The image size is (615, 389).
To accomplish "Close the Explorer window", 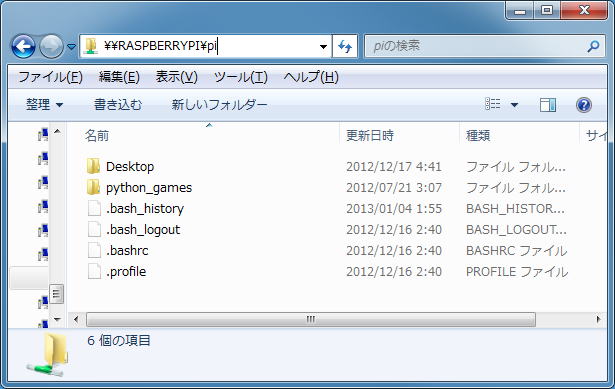I will (584, 11).
